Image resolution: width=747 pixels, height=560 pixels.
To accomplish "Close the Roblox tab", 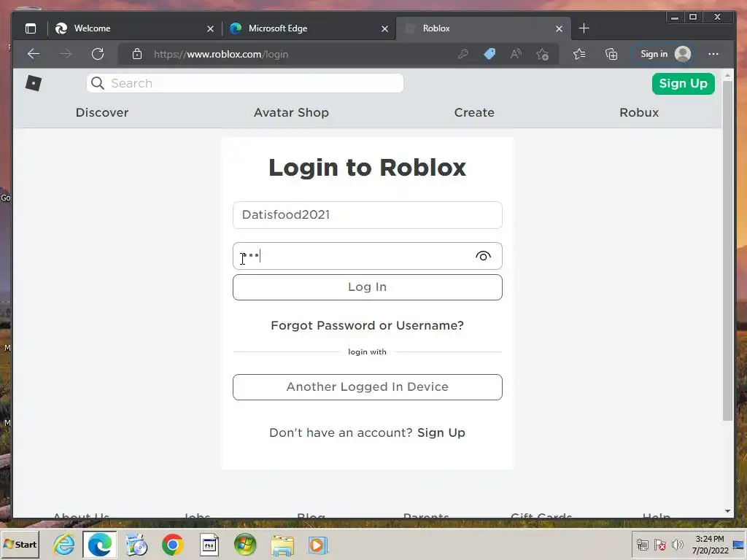I will tap(559, 29).
